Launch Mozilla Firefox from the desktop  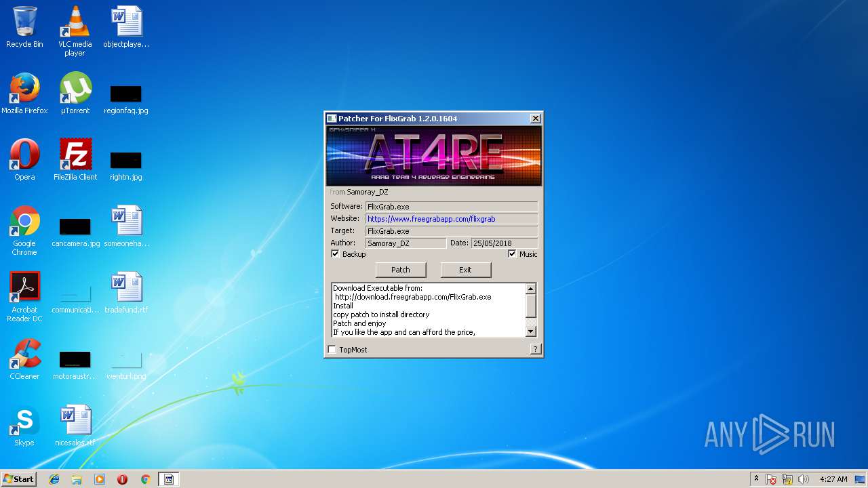(x=24, y=94)
